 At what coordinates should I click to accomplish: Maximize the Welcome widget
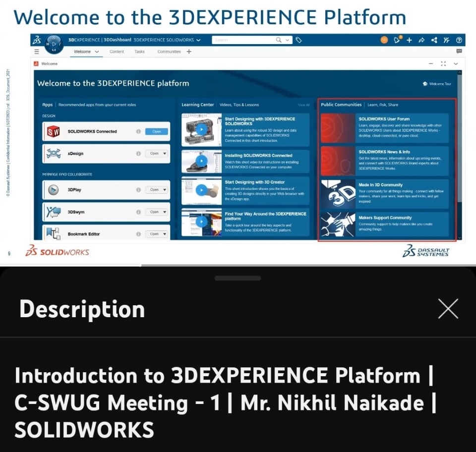click(443, 64)
